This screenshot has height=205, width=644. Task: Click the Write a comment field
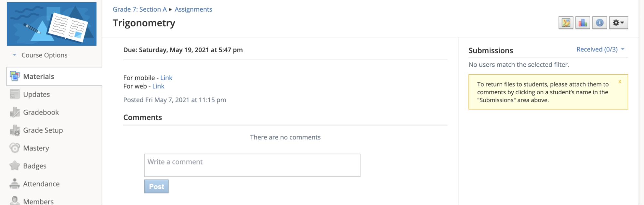point(252,165)
